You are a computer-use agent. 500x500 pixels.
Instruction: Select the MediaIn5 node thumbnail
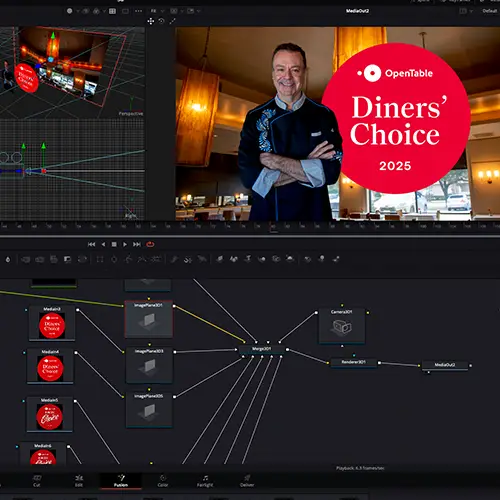pos(49,417)
